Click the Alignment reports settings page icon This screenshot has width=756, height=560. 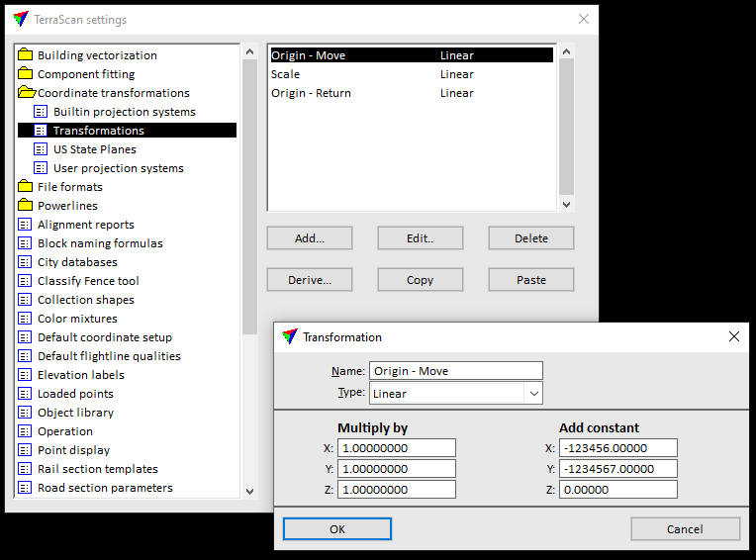pos(25,225)
